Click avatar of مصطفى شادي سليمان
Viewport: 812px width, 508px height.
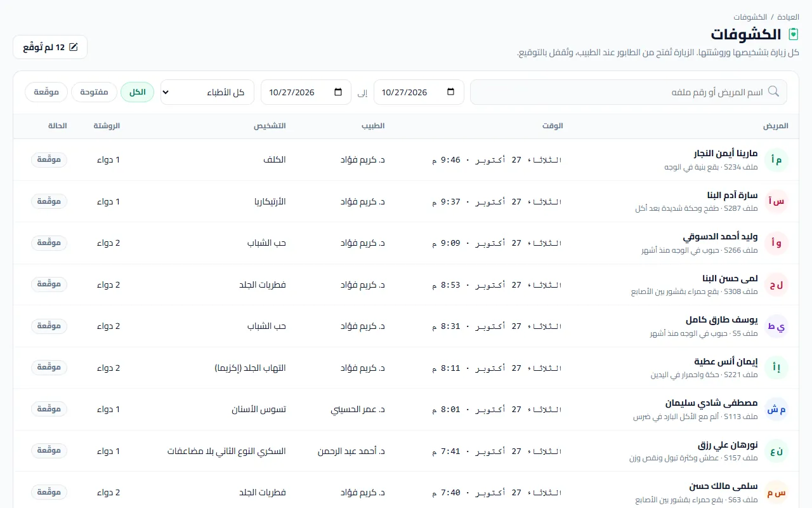pos(776,410)
